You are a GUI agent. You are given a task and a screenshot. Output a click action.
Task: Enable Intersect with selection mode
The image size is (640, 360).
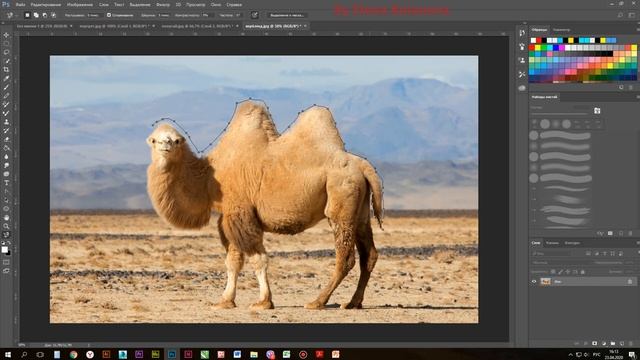[53, 15]
